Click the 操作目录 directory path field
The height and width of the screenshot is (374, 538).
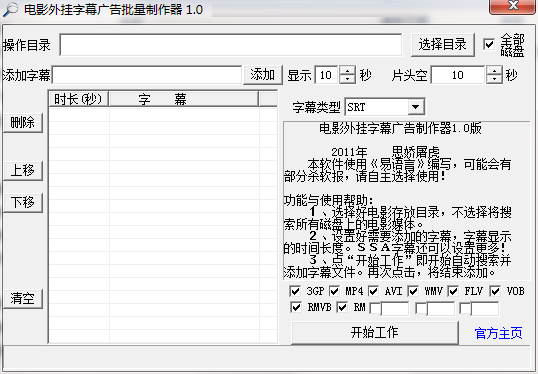coord(231,45)
